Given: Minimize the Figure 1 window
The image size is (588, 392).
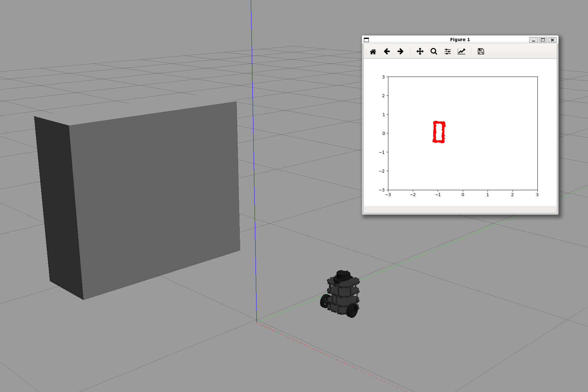Looking at the screenshot, I should (x=533, y=40).
